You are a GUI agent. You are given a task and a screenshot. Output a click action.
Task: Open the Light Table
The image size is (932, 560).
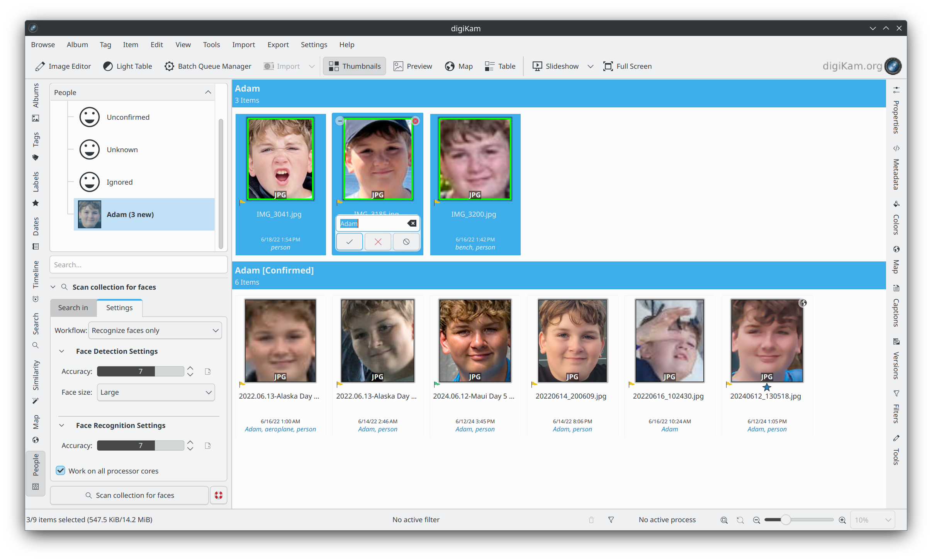pyautogui.click(x=127, y=66)
